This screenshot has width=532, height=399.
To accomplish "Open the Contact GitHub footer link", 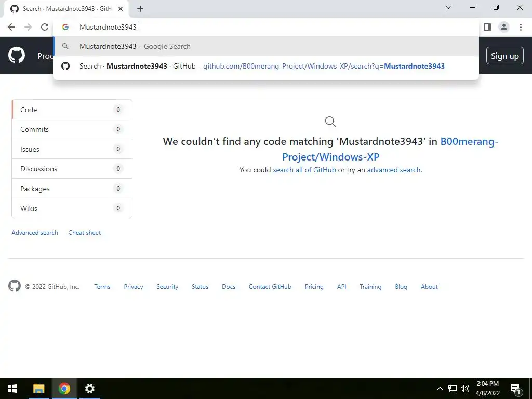I will coord(270,287).
